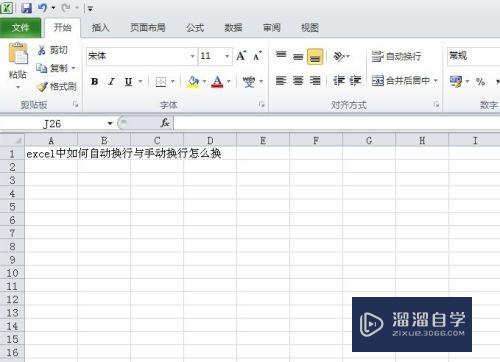Viewport: 500px width, 362px height.
Task: Toggle Middle Align vertical alignment
Action: (298, 56)
